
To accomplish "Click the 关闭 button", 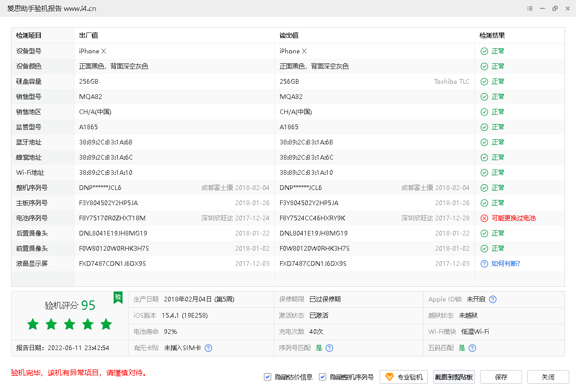I will click(548, 377).
